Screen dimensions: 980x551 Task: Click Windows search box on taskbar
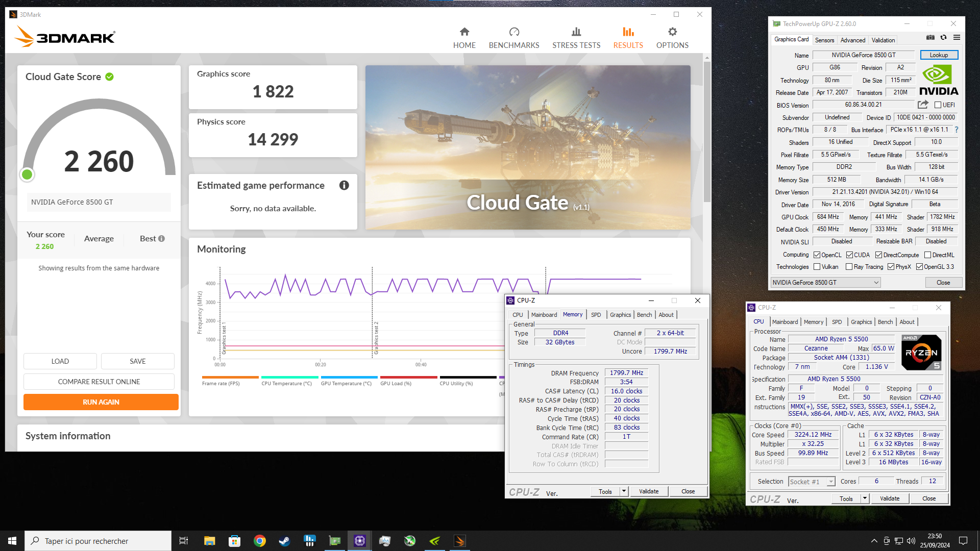pos(98,541)
